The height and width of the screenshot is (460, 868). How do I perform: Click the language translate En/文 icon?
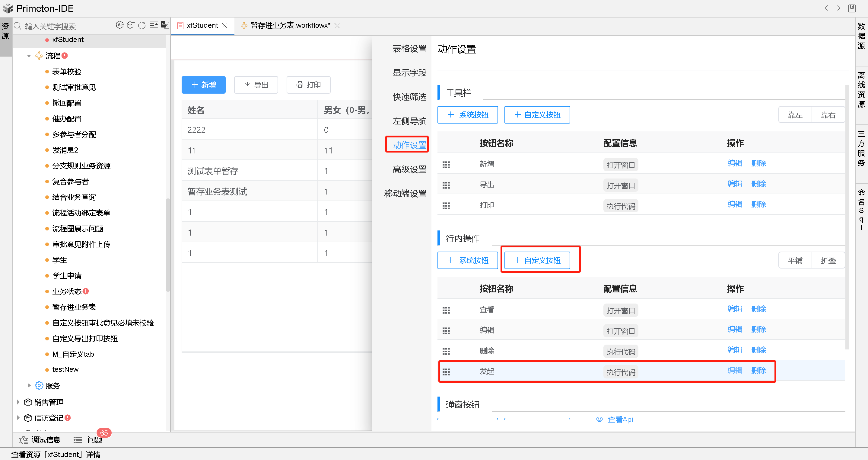click(x=165, y=25)
